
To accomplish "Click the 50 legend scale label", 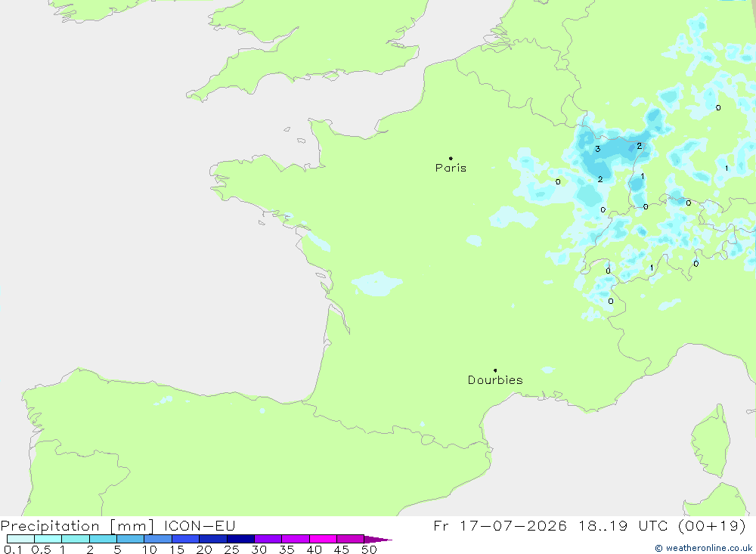I will pos(370,549).
